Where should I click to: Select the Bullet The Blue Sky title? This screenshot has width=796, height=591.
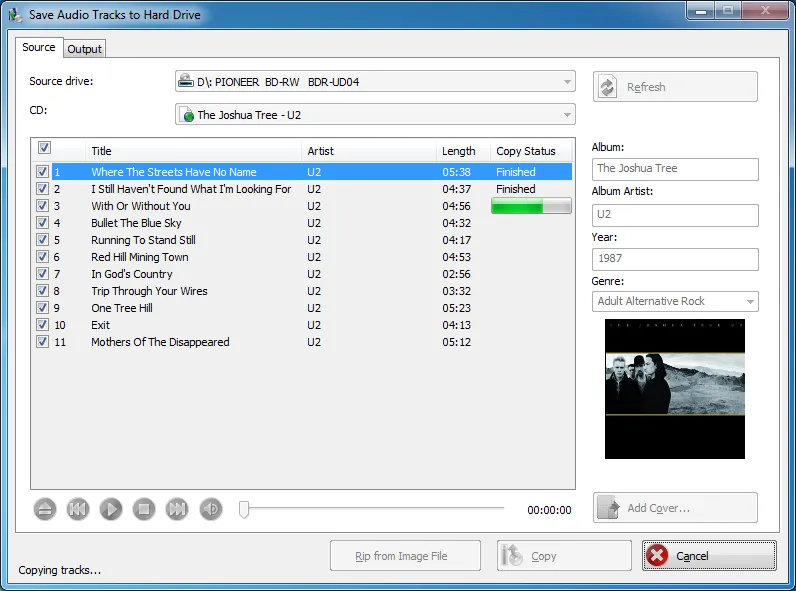pos(136,223)
